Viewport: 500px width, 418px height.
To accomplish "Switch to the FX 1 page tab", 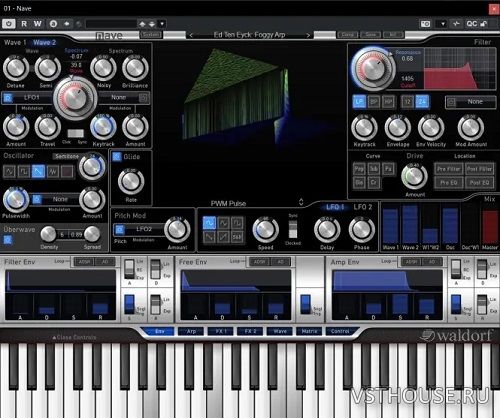I will (x=220, y=331).
